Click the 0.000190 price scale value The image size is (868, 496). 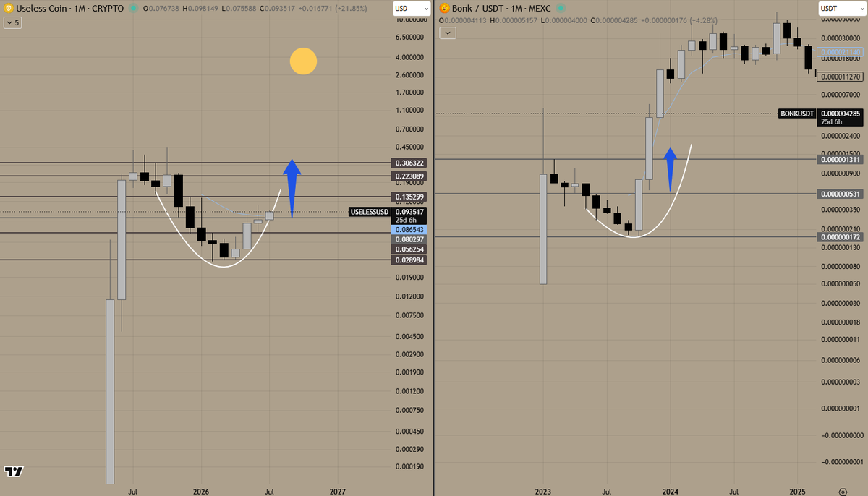409,466
